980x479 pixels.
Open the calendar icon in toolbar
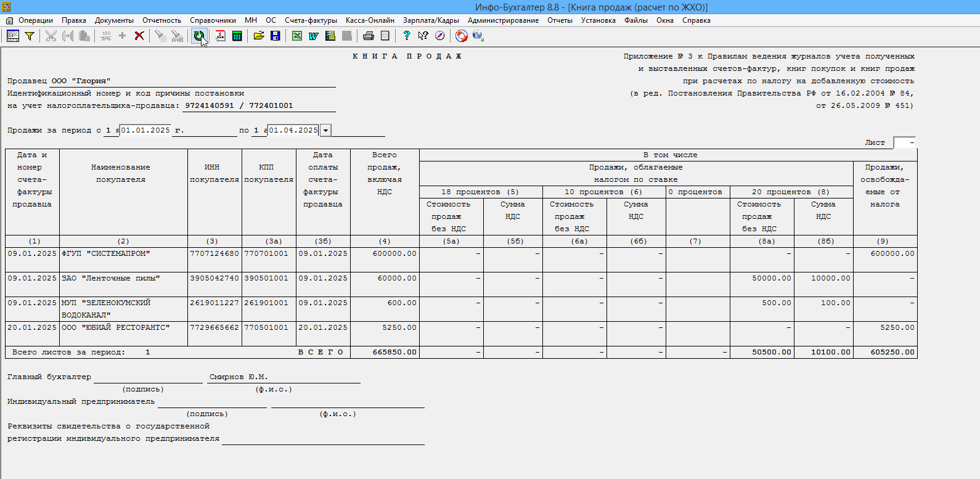pyautogui.click(x=220, y=36)
